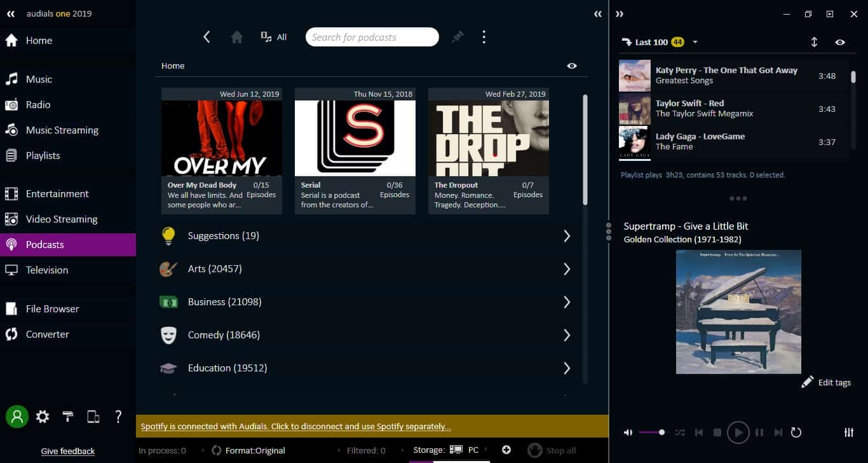Select Taylor Swift - Red track
The width and height of the screenshot is (868, 463).
(x=733, y=109)
